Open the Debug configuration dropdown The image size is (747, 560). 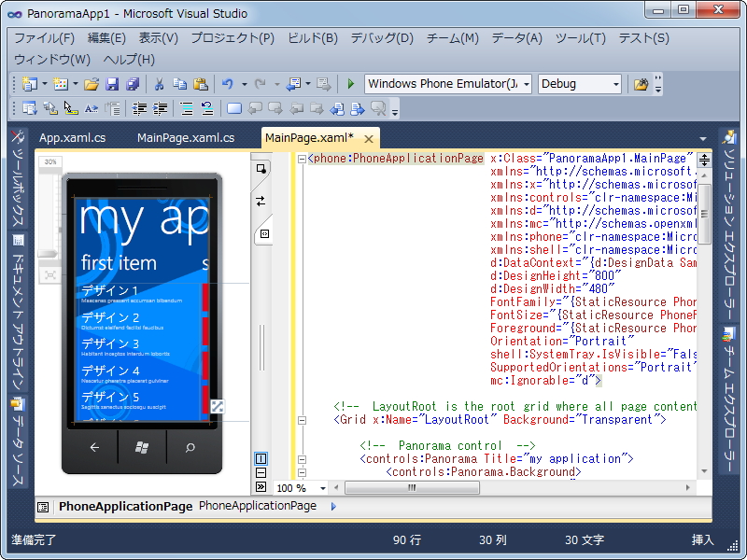[x=616, y=84]
